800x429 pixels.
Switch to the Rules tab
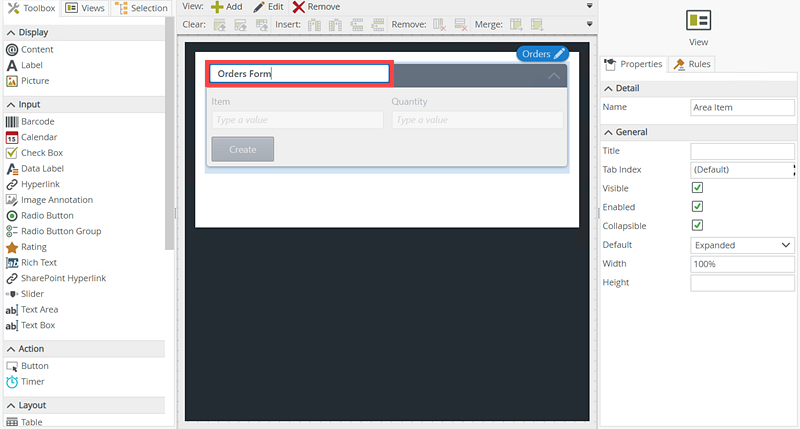[x=692, y=64]
